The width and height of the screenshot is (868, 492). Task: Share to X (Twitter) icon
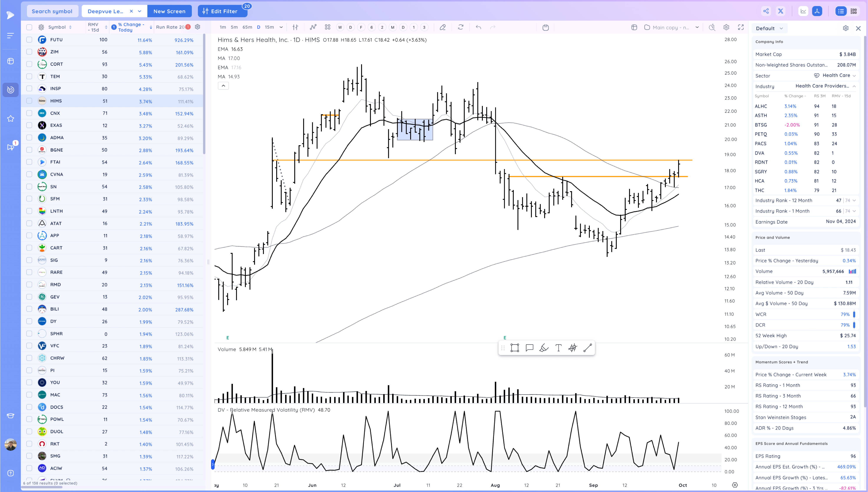pyautogui.click(x=781, y=11)
